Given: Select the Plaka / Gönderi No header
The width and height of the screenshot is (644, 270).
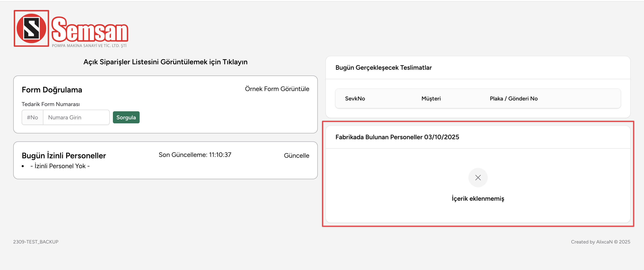Looking at the screenshot, I should pyautogui.click(x=513, y=98).
